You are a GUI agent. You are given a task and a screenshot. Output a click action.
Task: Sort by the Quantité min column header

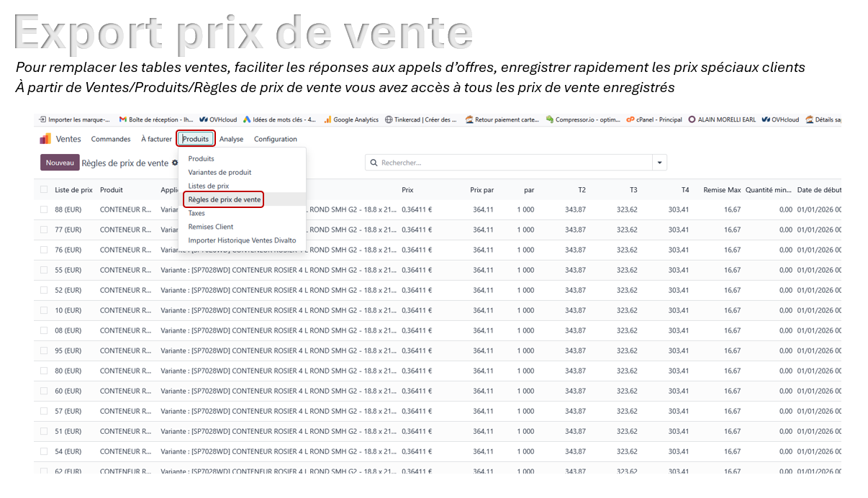[768, 190]
